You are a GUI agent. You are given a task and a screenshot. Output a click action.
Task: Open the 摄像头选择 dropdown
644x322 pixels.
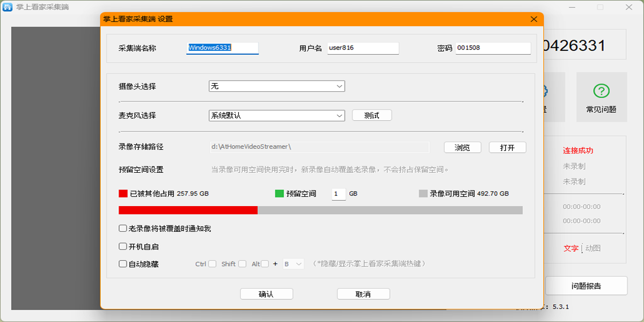click(276, 86)
